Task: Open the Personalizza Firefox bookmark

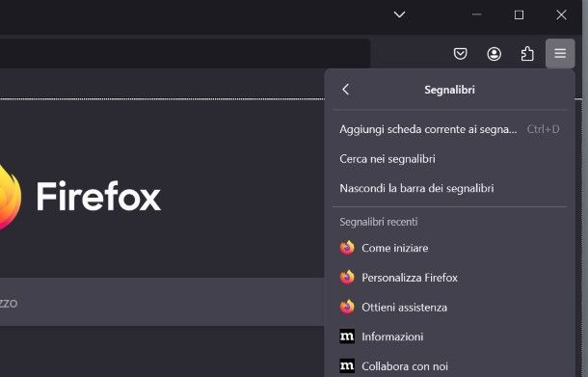Action: (x=449, y=278)
